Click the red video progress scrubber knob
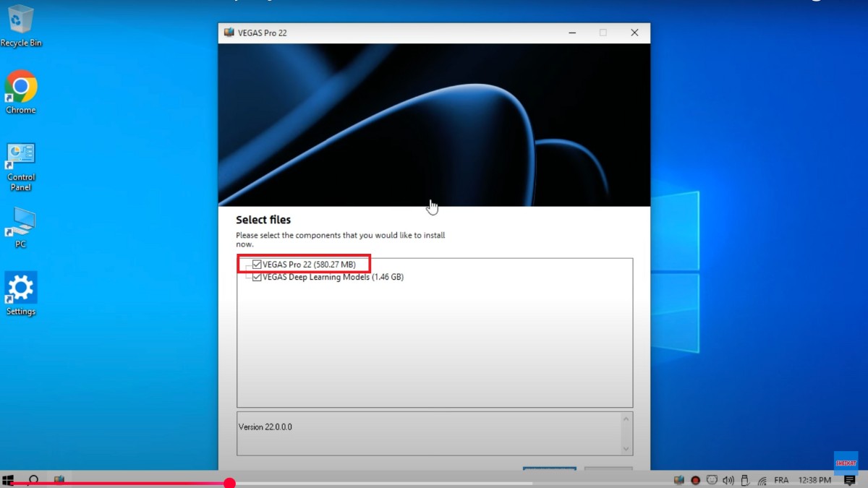This screenshot has height=488, width=868. [229, 483]
